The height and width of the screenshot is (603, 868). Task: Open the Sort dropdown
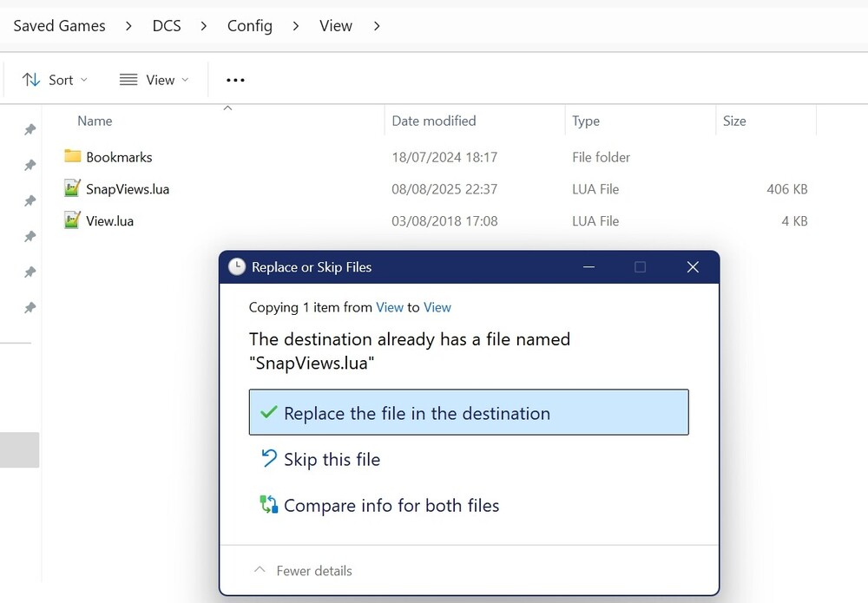tap(55, 80)
